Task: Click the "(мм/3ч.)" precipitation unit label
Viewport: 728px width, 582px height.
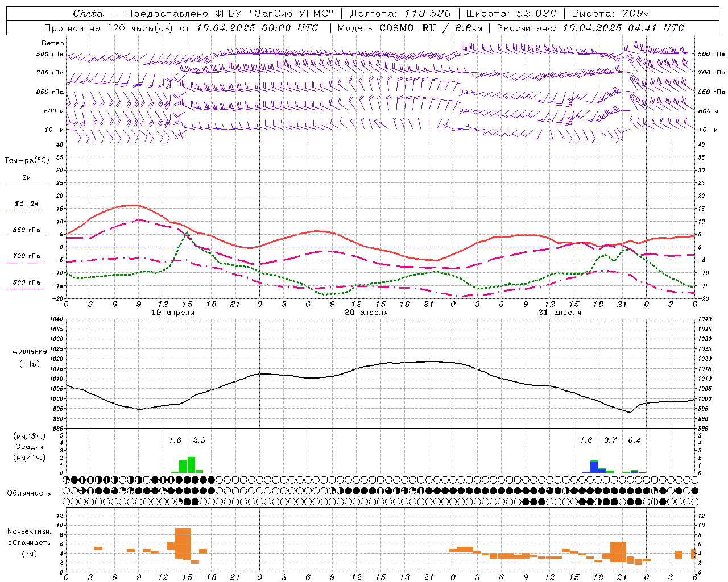Action: (x=29, y=436)
